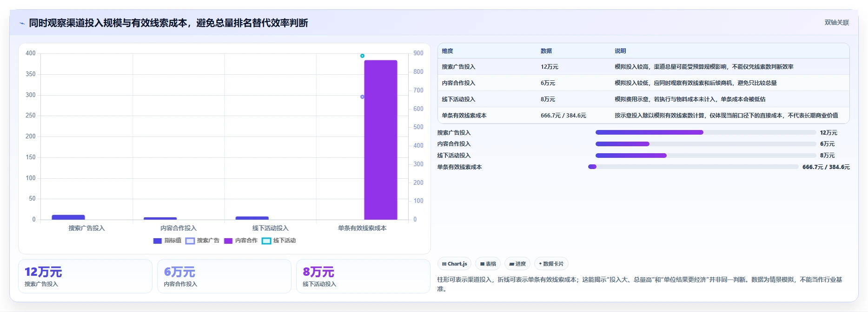868x312 pixels.
Task: Click the 单条有效线索成本 progress bar
Action: pyautogui.click(x=693, y=167)
